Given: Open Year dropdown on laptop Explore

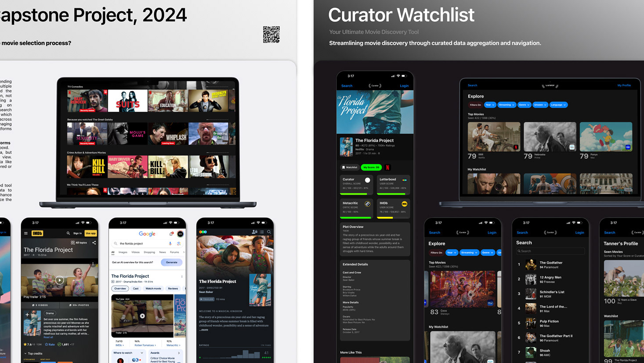Looking at the screenshot, I should point(490,105).
